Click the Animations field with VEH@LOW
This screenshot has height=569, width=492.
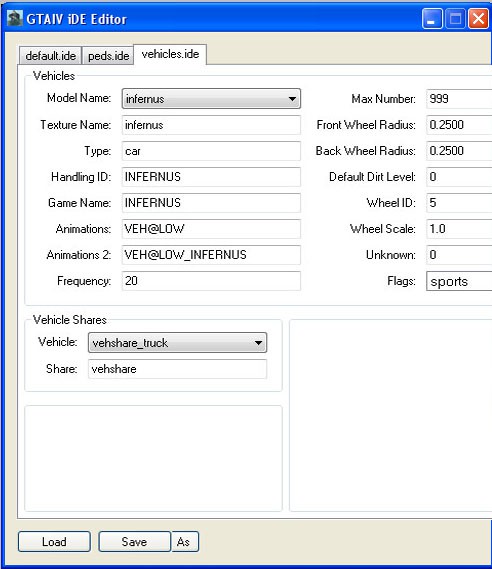pos(211,229)
